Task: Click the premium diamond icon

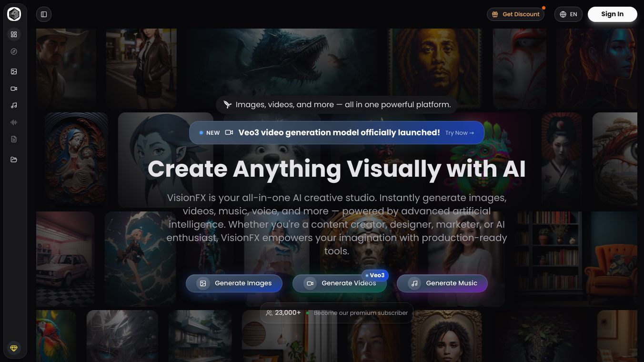Action: click(x=14, y=348)
